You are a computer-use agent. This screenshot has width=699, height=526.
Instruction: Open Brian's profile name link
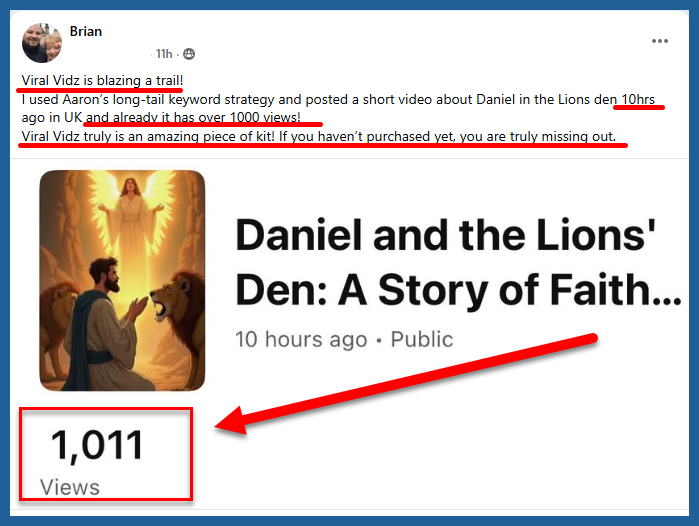click(86, 31)
